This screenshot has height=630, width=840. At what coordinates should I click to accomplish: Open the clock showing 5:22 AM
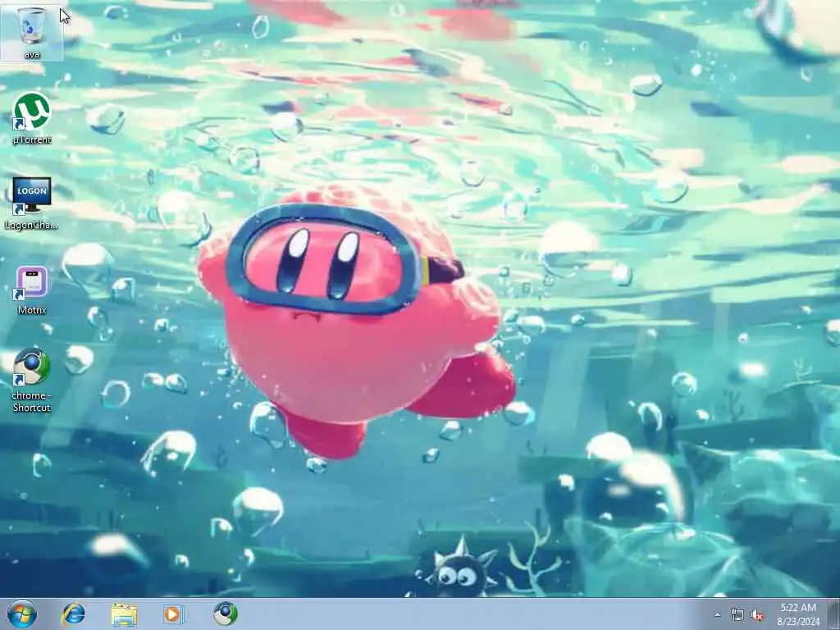[x=798, y=614]
